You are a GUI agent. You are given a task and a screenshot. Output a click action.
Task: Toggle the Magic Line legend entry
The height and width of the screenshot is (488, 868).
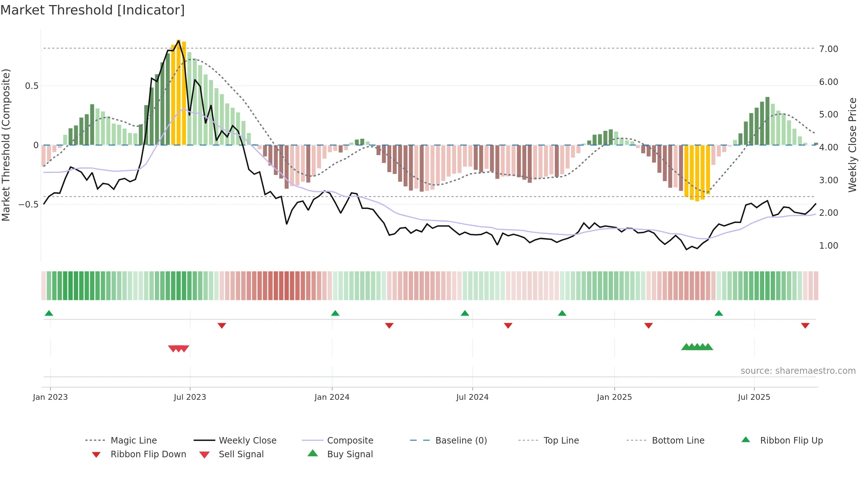tap(121, 440)
